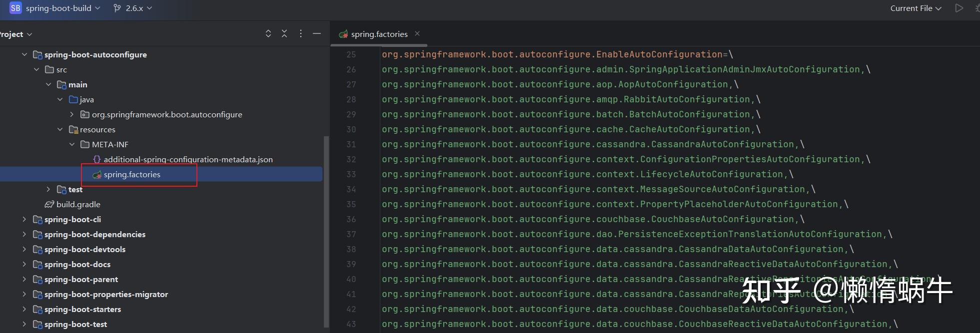Open the 2.6.x git branch dropdown
This screenshot has height=333, width=980.
[133, 8]
